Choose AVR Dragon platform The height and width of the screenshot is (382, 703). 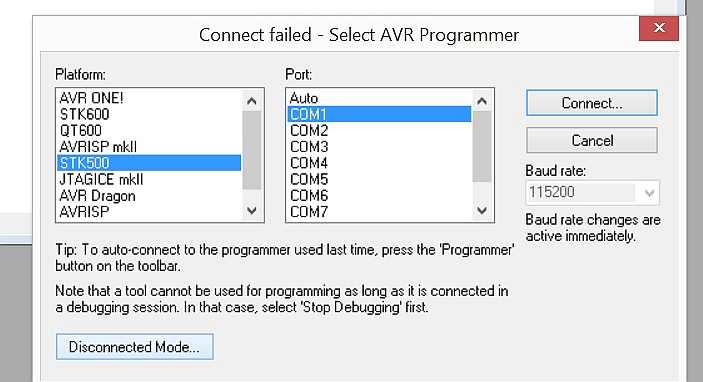[x=149, y=195]
